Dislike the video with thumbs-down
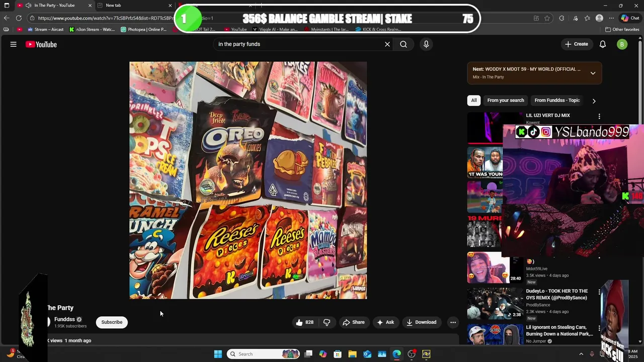The image size is (644, 362). [x=327, y=322]
